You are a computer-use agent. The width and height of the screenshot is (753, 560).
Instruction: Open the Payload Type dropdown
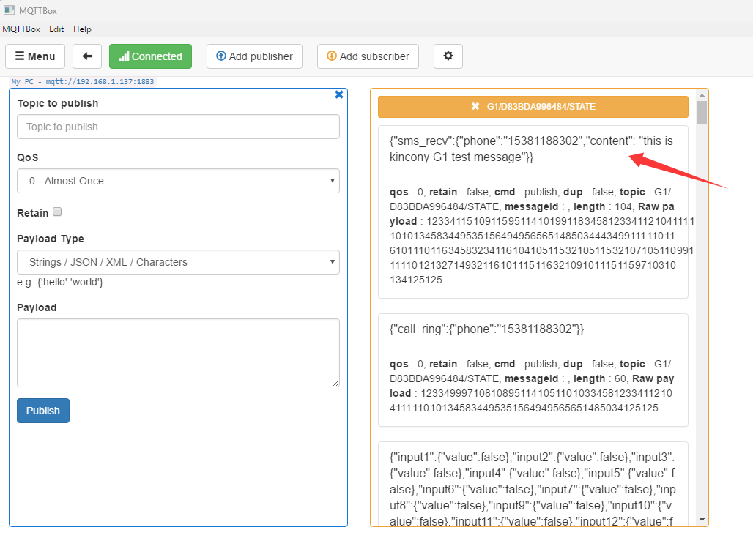click(178, 262)
